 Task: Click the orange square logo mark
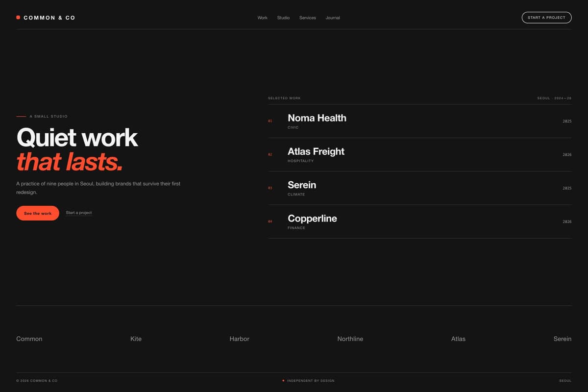tap(18, 18)
